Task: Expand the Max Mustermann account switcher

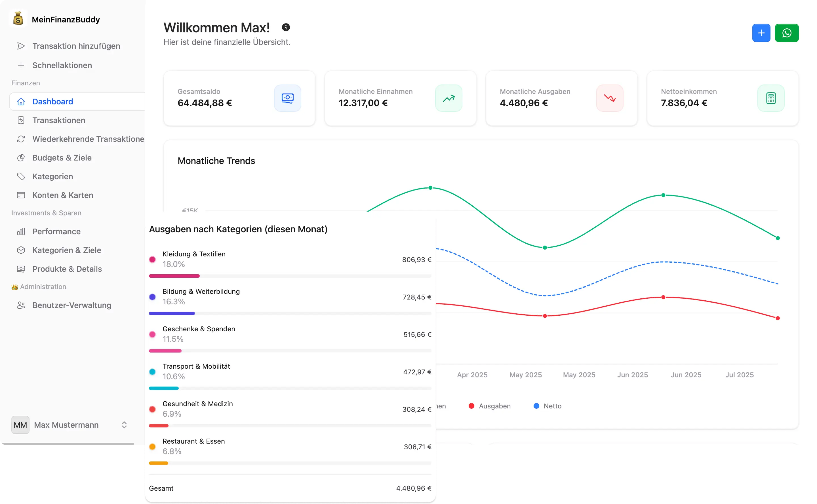Action: point(123,425)
